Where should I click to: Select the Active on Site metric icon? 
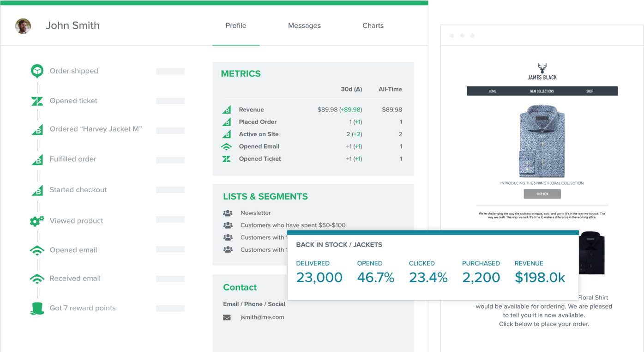point(228,134)
